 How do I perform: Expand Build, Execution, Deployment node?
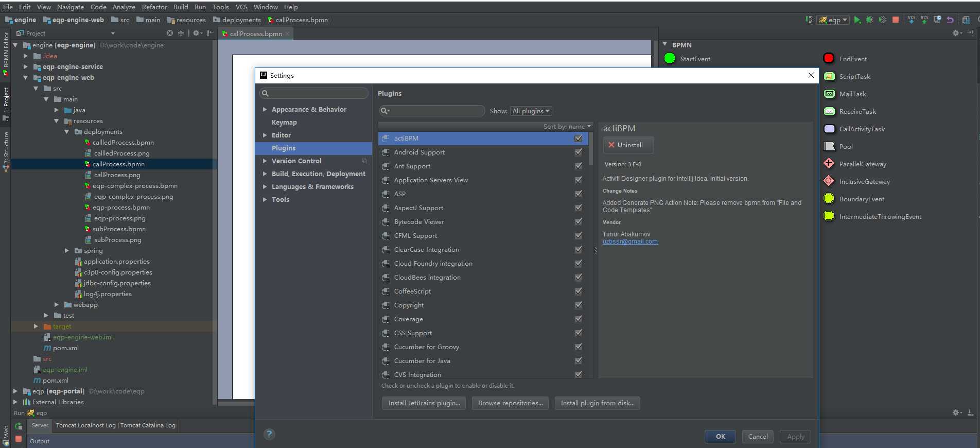tap(265, 174)
